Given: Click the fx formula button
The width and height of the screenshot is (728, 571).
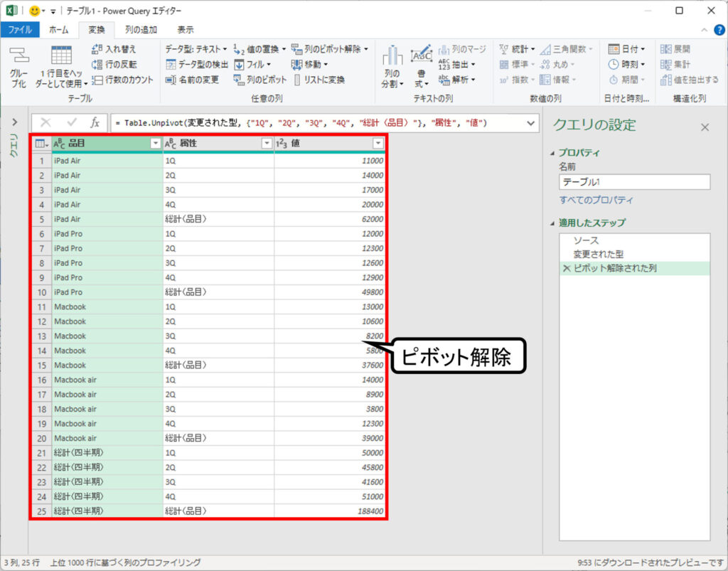Looking at the screenshot, I should tap(95, 122).
